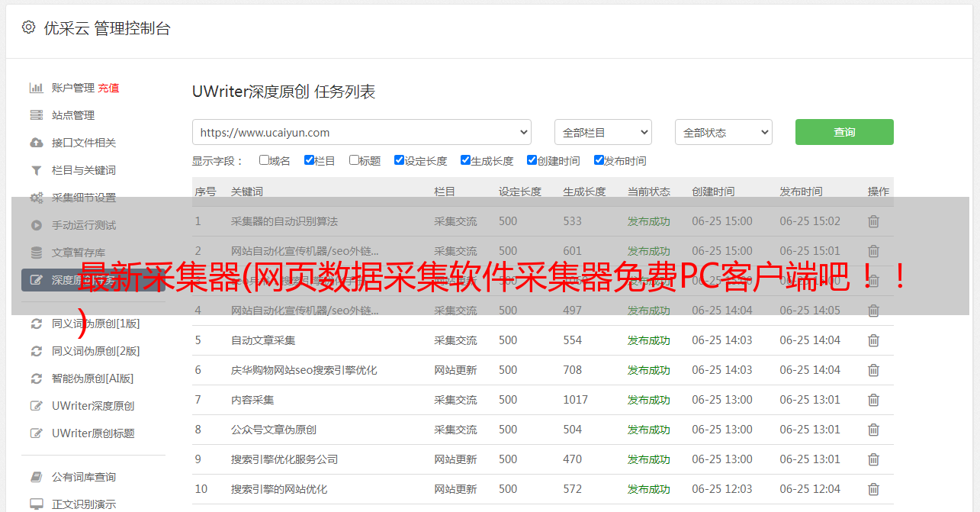Click keyword 庆华购物网站seo搜索引擎优化 in row 6
Image resolution: width=980 pixels, height=512 pixels.
pos(304,370)
